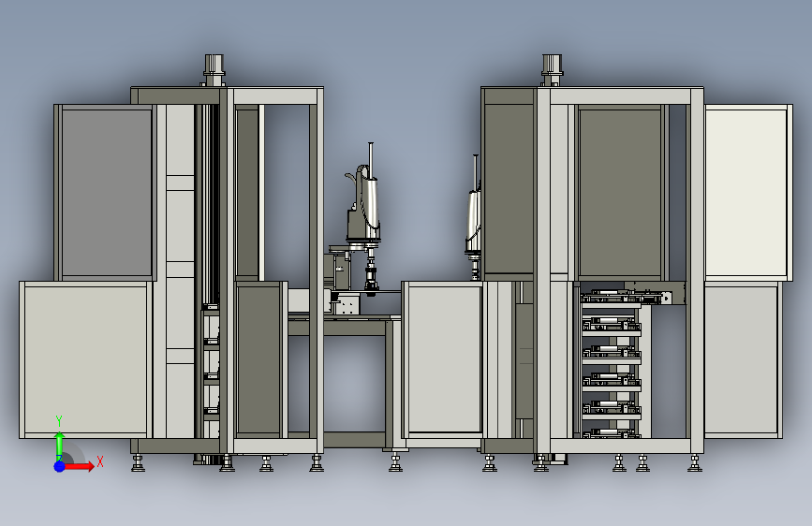
Task: Select the stacked tray rack in the right cabinet
Action: point(612,366)
